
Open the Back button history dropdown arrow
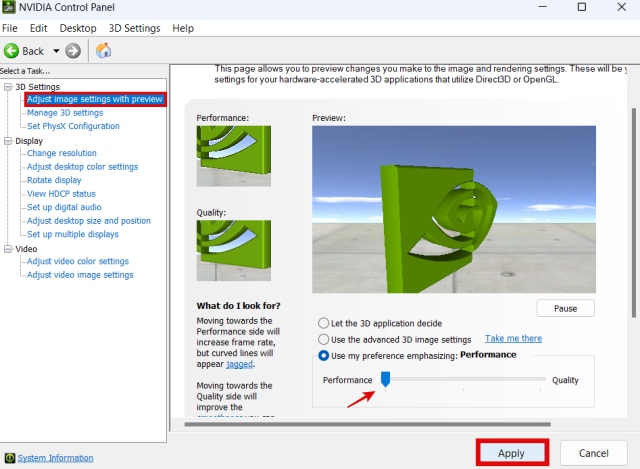(56, 50)
